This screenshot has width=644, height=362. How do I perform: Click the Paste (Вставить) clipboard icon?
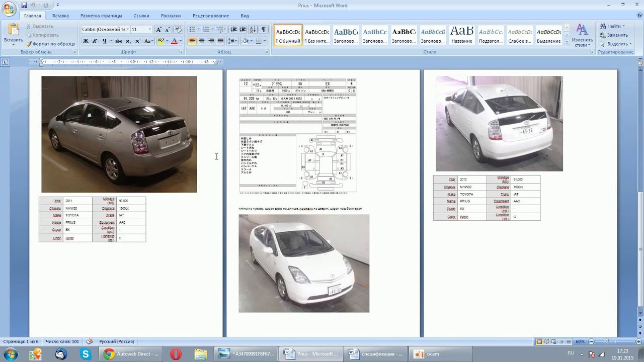click(x=13, y=30)
